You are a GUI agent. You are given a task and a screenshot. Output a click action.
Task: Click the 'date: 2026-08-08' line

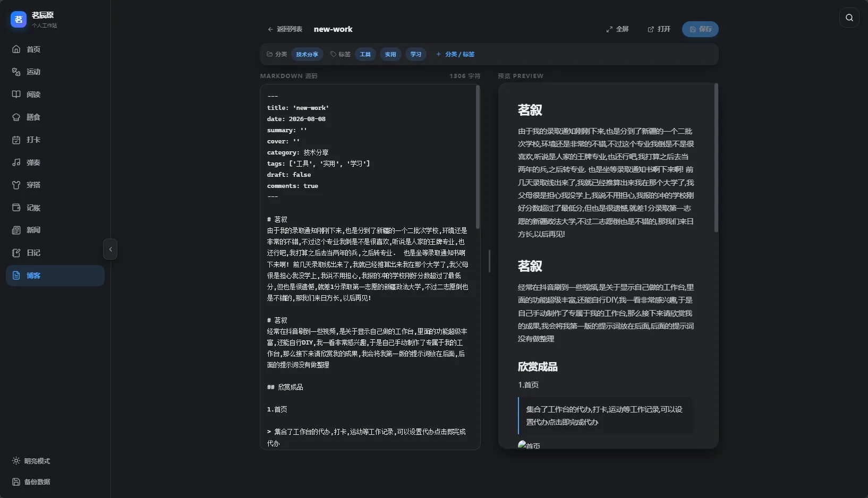click(x=296, y=119)
